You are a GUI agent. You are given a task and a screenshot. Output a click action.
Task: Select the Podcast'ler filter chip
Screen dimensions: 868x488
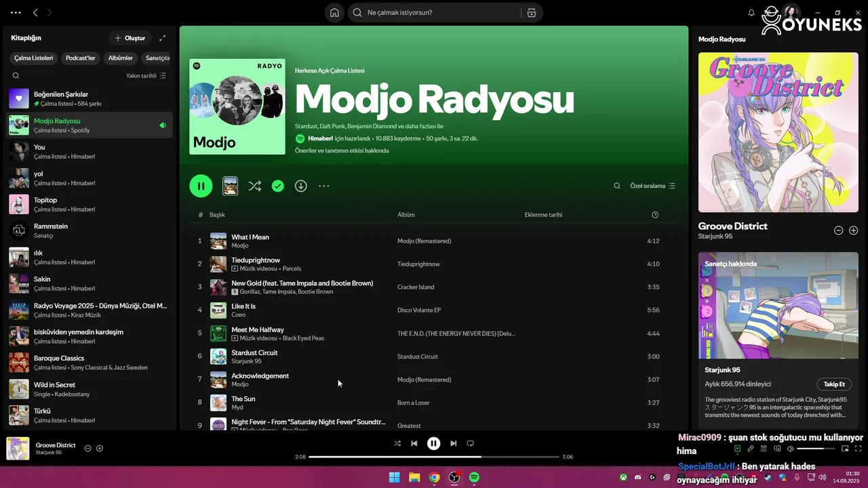click(80, 58)
